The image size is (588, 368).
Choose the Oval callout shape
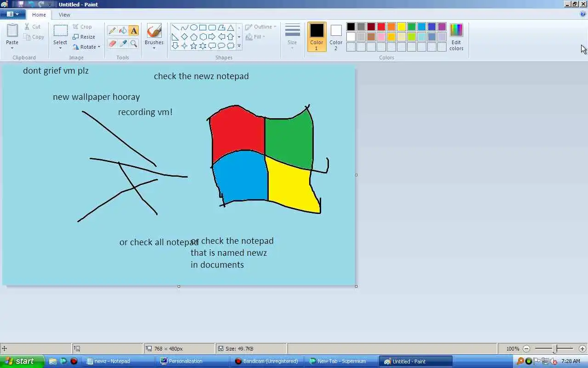(221, 46)
